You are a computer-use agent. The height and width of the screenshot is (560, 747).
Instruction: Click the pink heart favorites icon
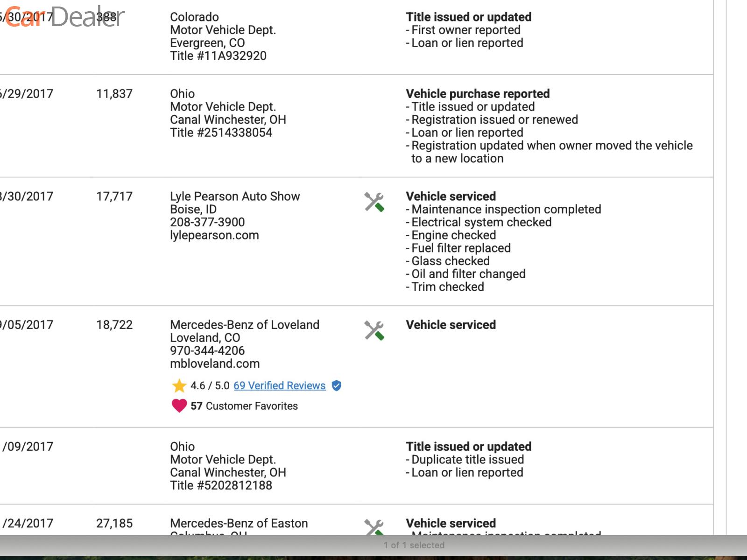coord(179,406)
